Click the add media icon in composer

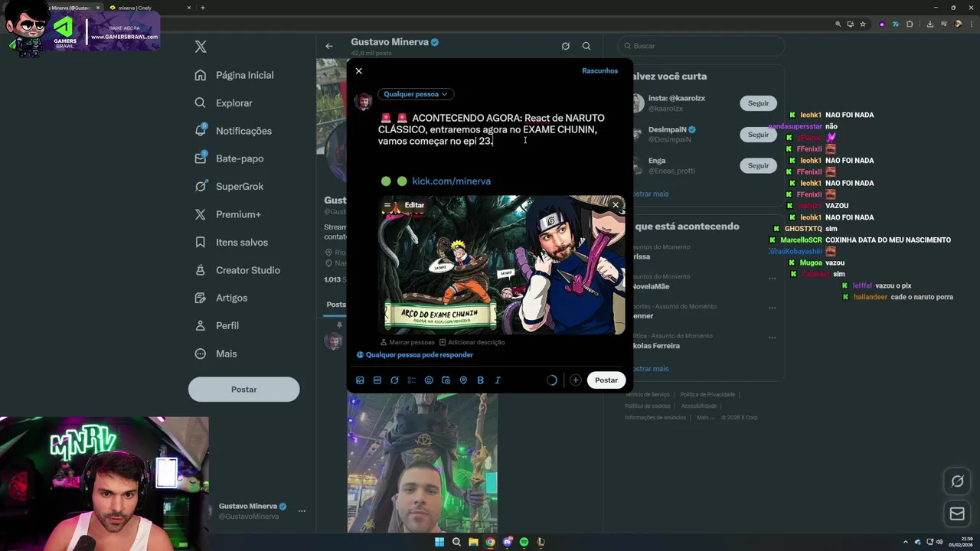click(x=360, y=380)
